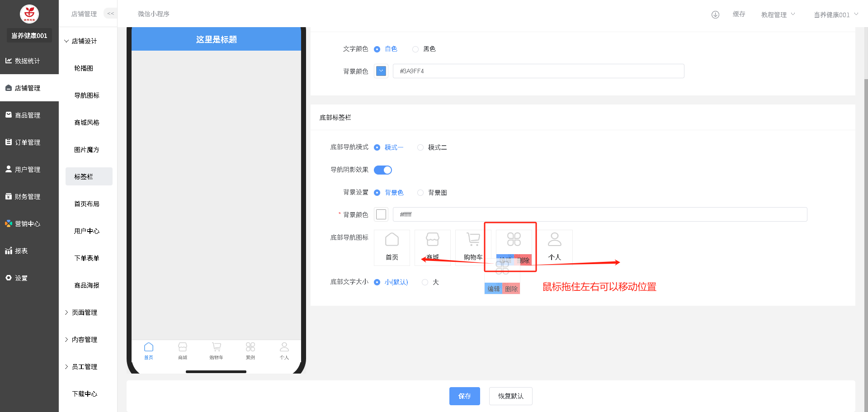
Task: Open 营销中心 in the dark sidebar
Action: (27, 223)
